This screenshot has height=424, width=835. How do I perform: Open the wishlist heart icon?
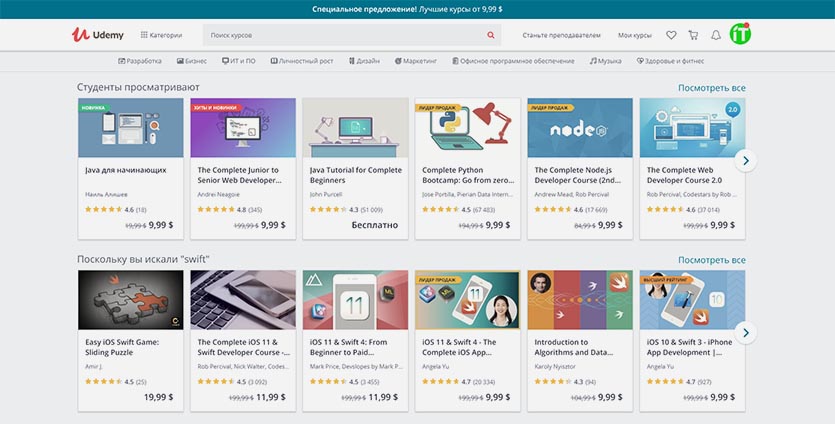click(671, 35)
